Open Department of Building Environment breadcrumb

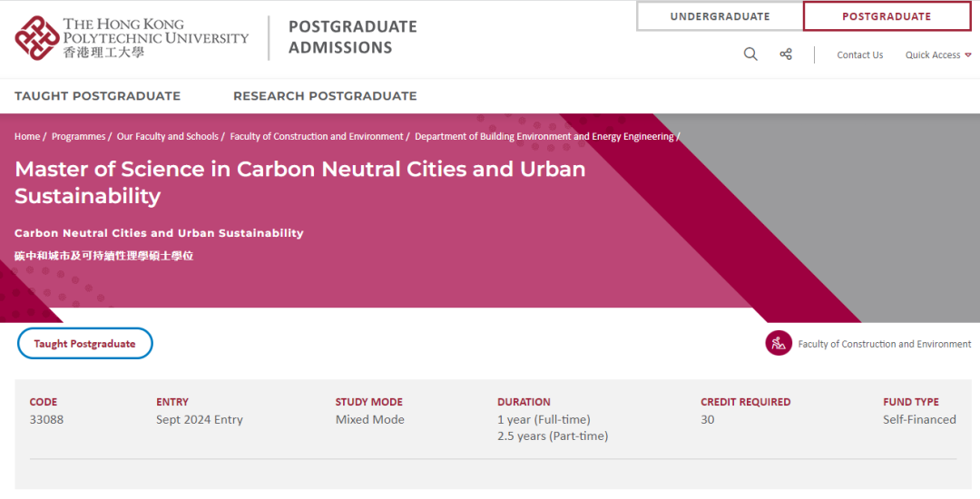(544, 136)
